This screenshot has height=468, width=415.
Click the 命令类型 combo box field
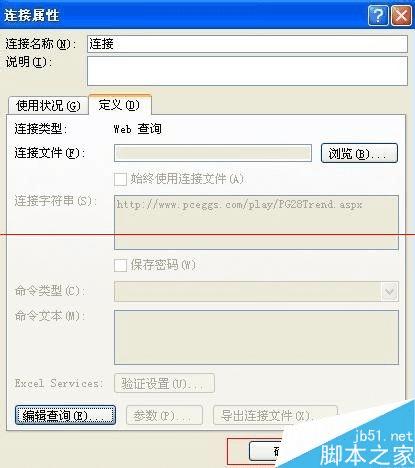(256, 292)
